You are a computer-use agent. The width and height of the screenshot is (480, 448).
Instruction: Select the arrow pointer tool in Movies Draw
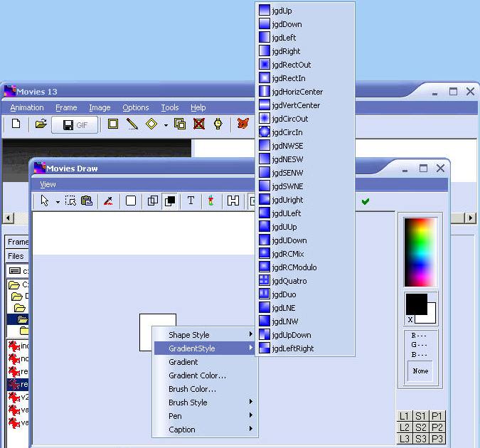(45, 201)
